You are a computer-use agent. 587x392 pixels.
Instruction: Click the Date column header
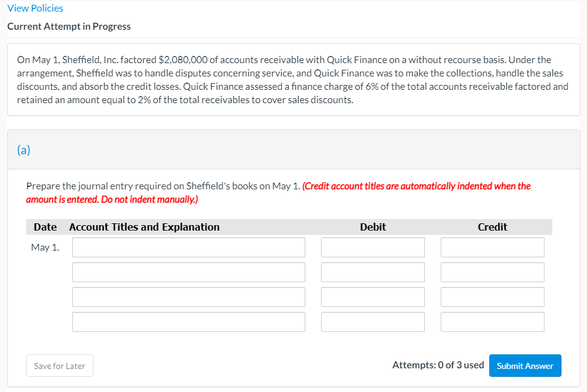(x=46, y=227)
